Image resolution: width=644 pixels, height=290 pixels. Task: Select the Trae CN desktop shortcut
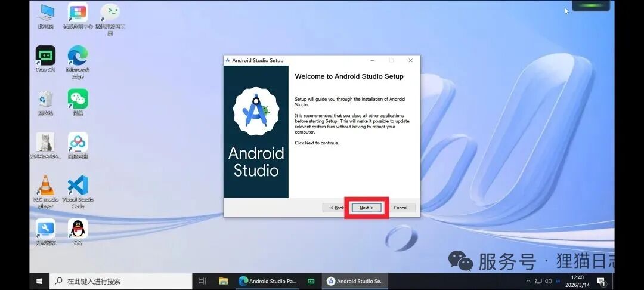pyautogui.click(x=45, y=59)
